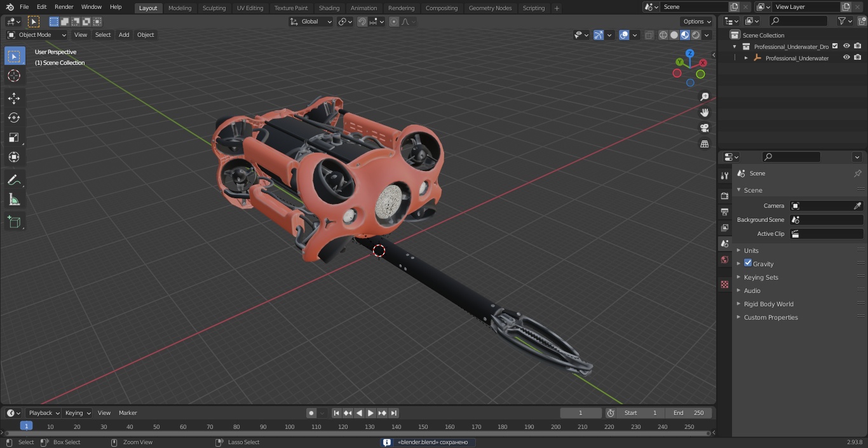This screenshot has width=868, height=448.
Task: Toggle viewport overlays
Action: [x=624, y=35]
